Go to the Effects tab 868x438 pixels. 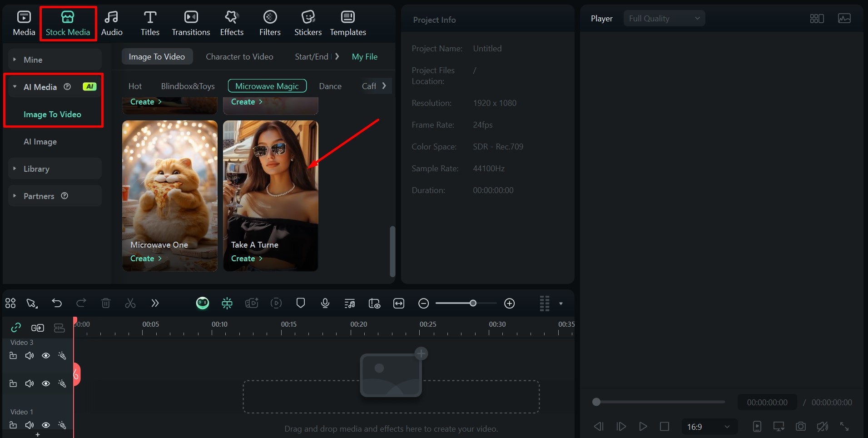pos(232,23)
